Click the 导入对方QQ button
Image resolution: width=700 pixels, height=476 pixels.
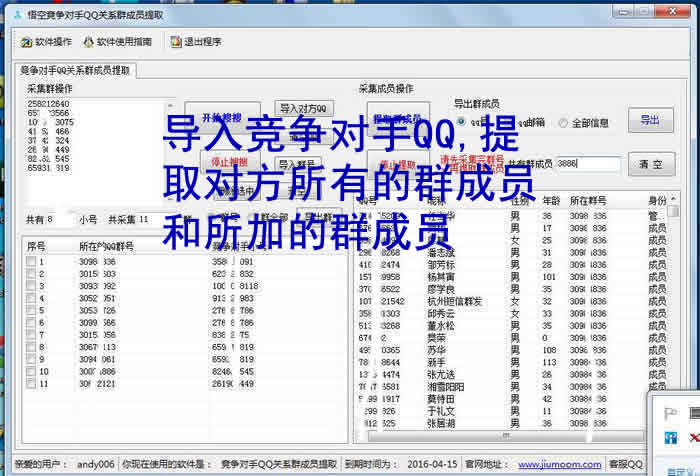303,108
